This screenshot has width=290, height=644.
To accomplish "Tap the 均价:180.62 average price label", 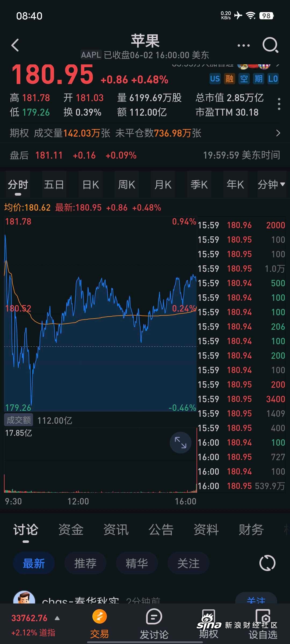I will (x=27, y=207).
